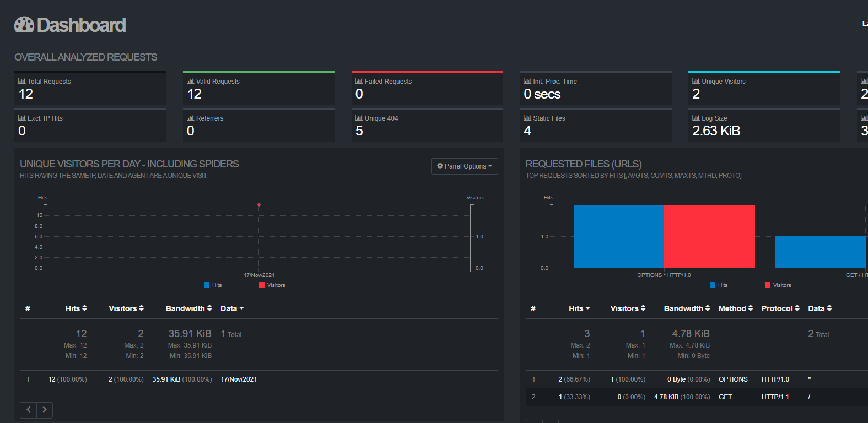Click the 17/Nov/2021 table row date
Screen dimensions: 868x423
click(x=239, y=379)
